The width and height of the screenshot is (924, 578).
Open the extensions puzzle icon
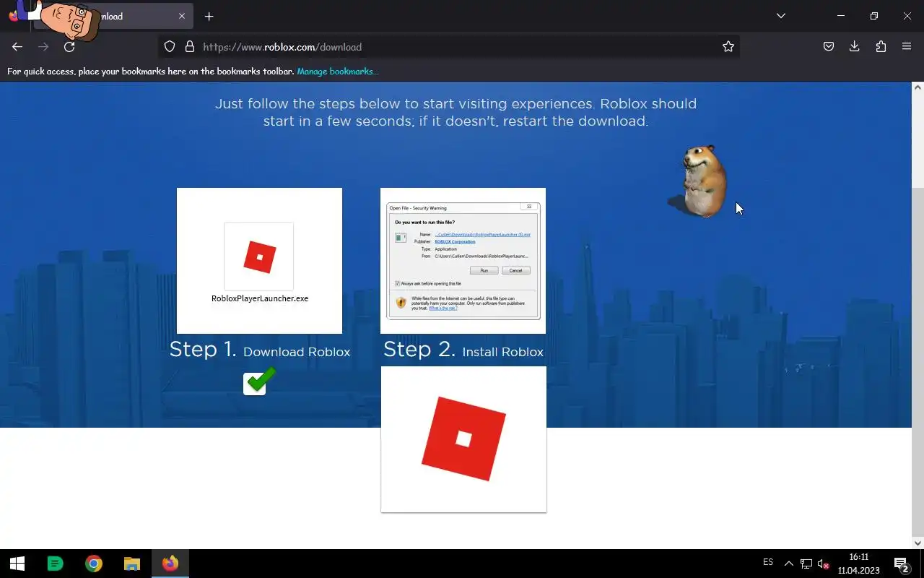(881, 47)
